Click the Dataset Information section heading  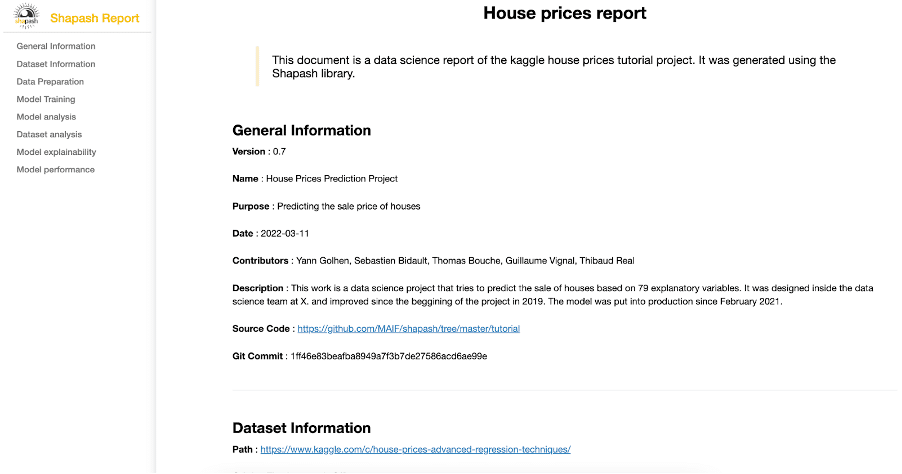click(x=301, y=428)
